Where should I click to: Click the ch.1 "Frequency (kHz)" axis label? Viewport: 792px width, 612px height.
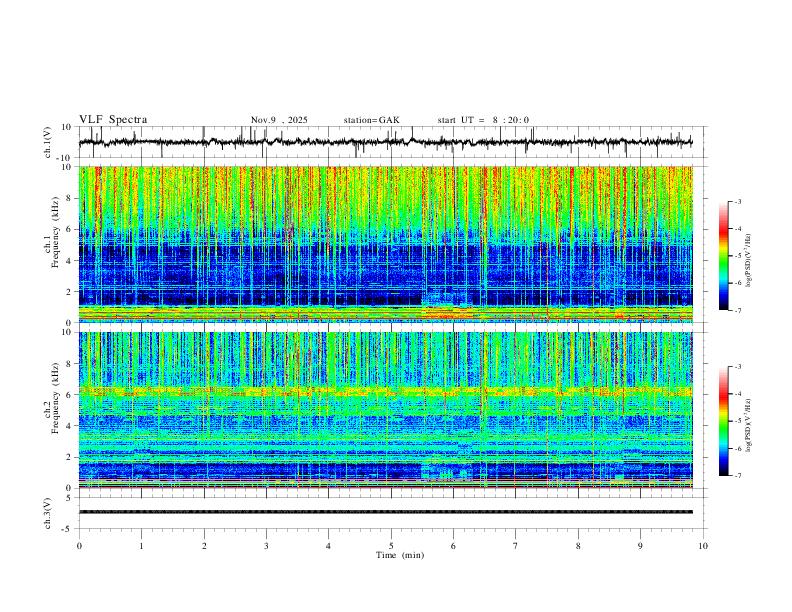pos(56,234)
